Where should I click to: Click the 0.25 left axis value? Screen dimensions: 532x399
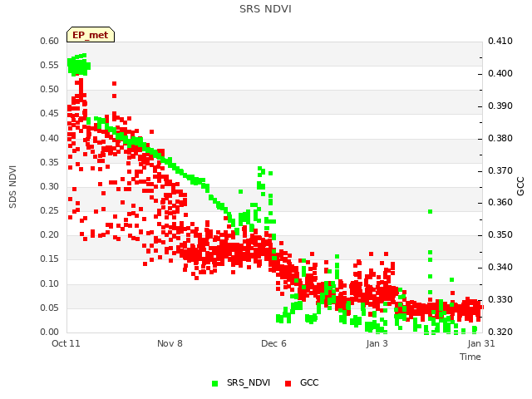click(50, 210)
